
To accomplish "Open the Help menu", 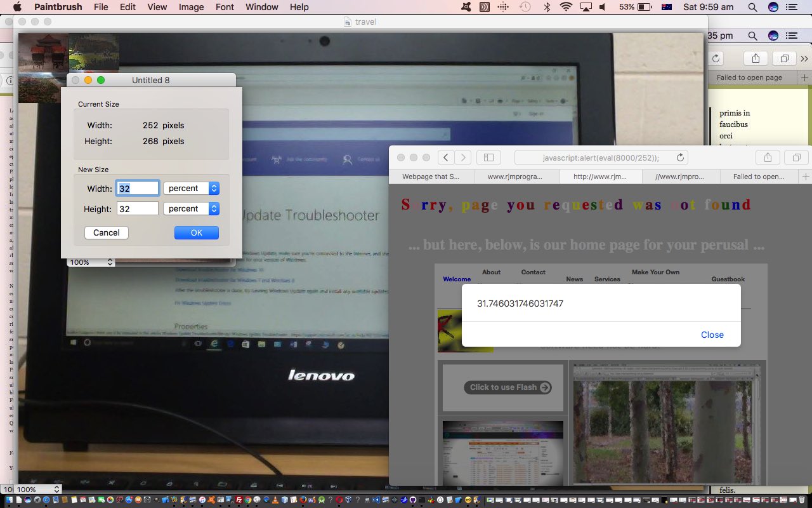I will coord(299,7).
